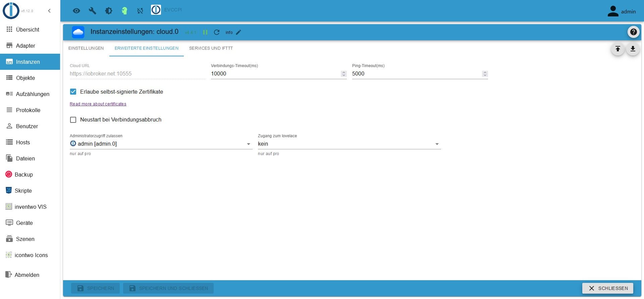The image size is (644, 299).
Task: Open system settings via the wrench icon
Action: tap(92, 11)
